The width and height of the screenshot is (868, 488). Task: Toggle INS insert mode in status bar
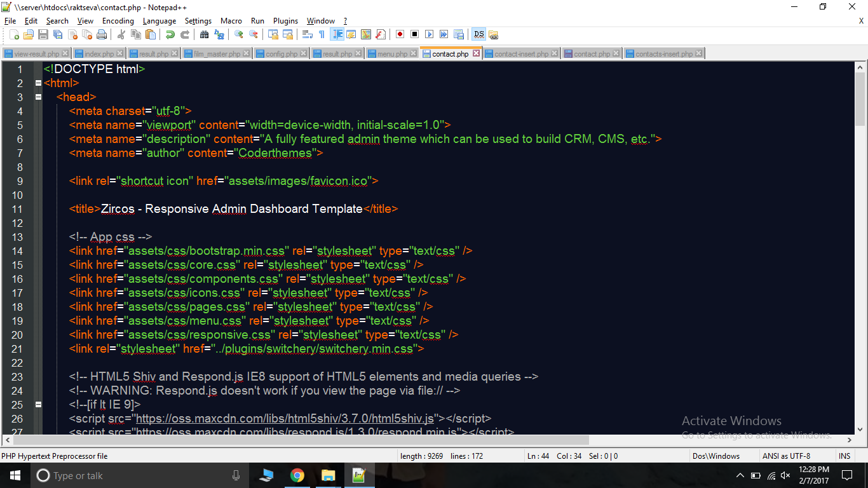pos(844,456)
